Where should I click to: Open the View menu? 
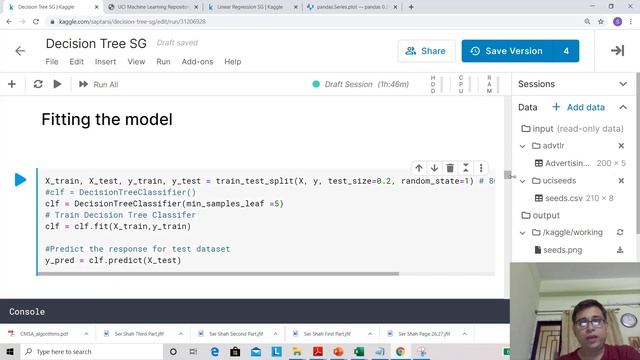click(x=136, y=62)
